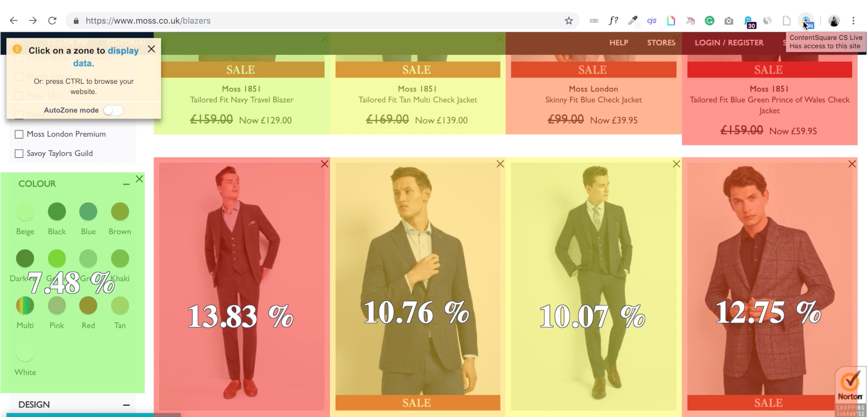
Task: Open the ContentSquare CS Live extension
Action: click(806, 21)
